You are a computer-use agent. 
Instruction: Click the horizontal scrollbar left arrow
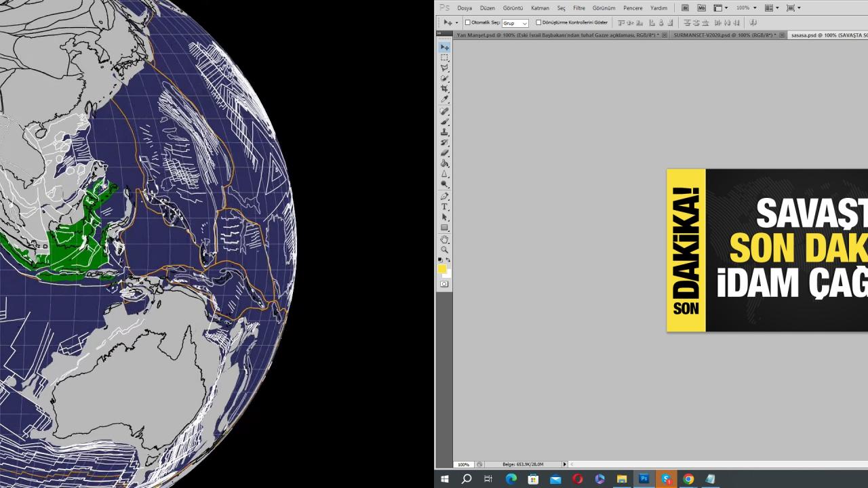(572, 464)
